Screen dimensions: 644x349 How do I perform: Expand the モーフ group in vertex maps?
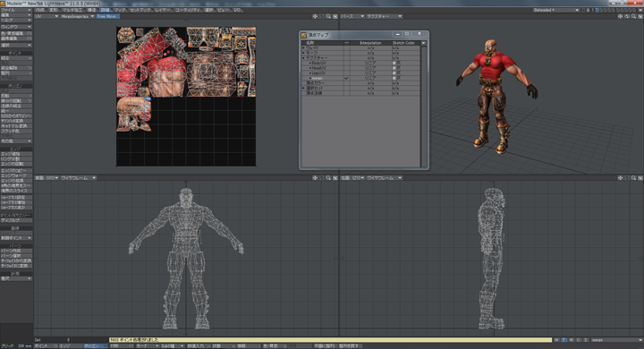tap(303, 53)
